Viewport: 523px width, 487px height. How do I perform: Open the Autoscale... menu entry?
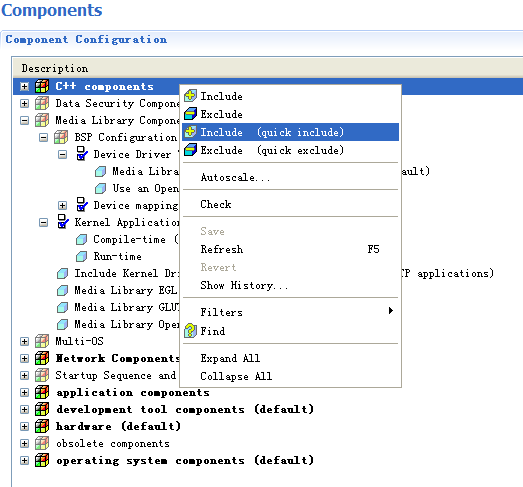(291, 177)
